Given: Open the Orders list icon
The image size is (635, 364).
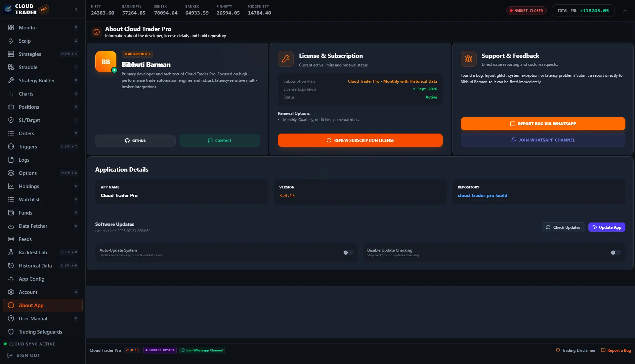Looking at the screenshot, I should (11, 133).
